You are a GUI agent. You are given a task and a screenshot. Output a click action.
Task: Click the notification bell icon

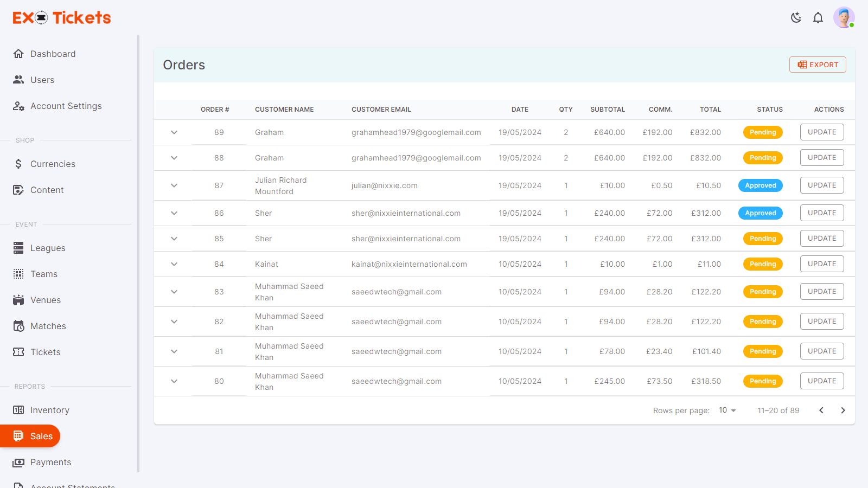pos(818,17)
